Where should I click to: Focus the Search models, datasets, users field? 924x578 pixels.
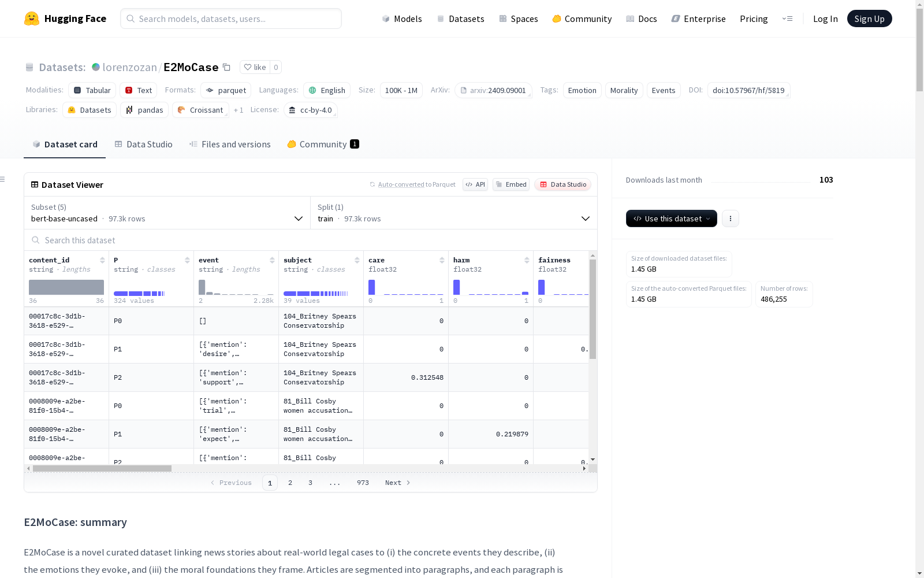231,18
